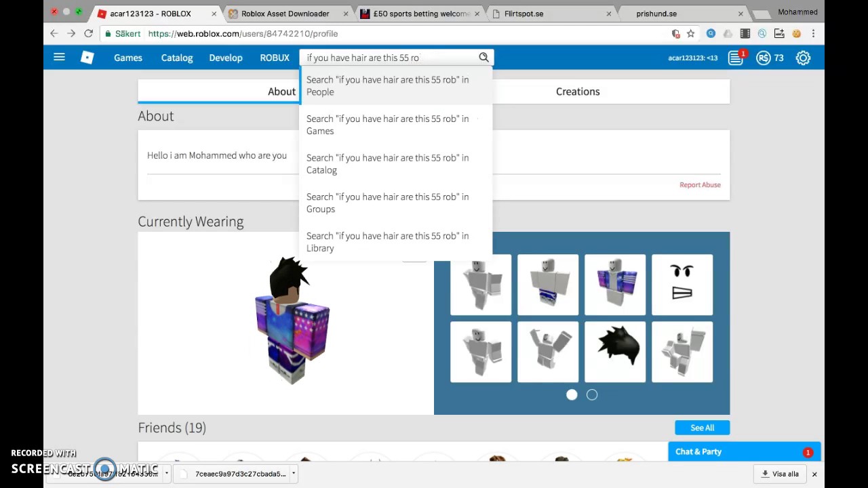
Task: Select the black spiky hair item thumbnail
Action: [615, 352]
